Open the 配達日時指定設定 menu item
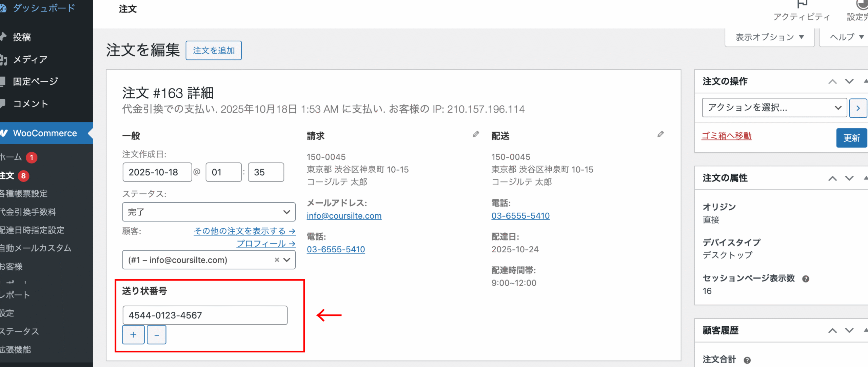Viewport: 868px width, 367px height. point(32,230)
